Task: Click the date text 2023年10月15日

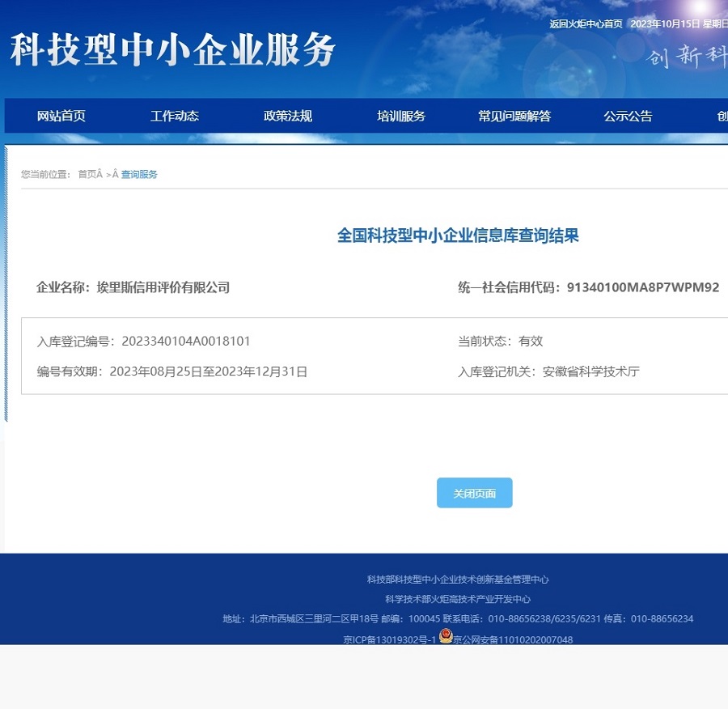Action: tap(662, 25)
